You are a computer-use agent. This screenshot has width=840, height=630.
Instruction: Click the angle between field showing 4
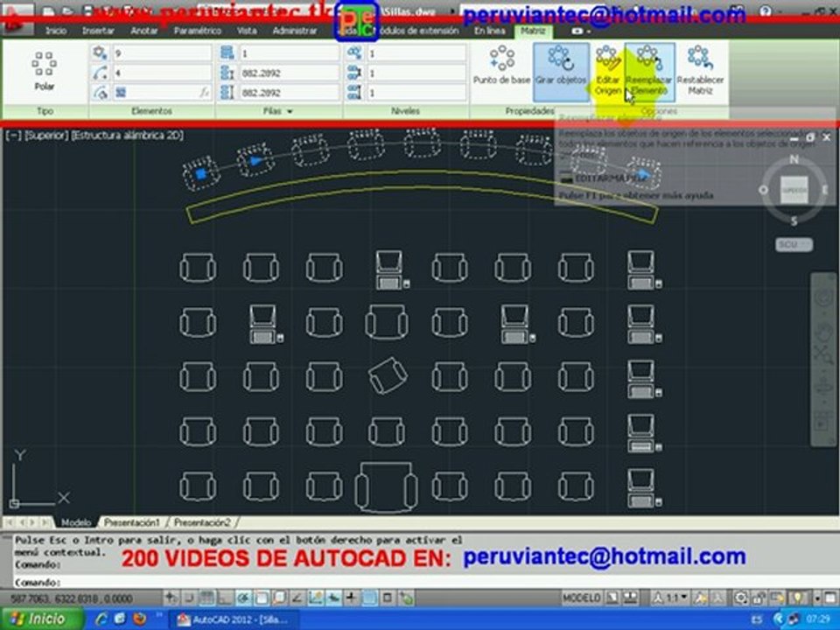pyautogui.click(x=162, y=73)
